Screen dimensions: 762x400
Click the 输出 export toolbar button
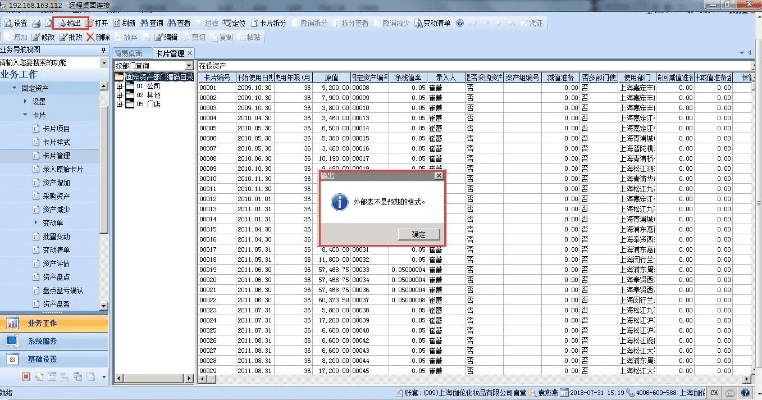[x=70, y=23]
